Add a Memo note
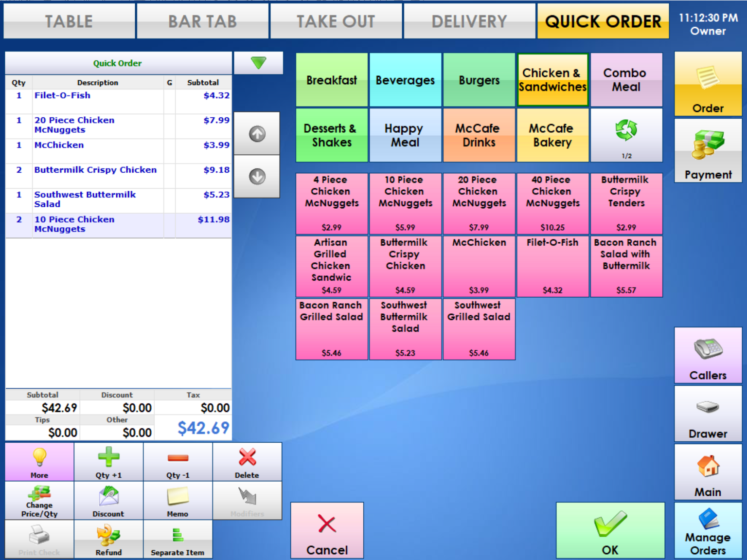This screenshot has width=747, height=560. coord(178,501)
